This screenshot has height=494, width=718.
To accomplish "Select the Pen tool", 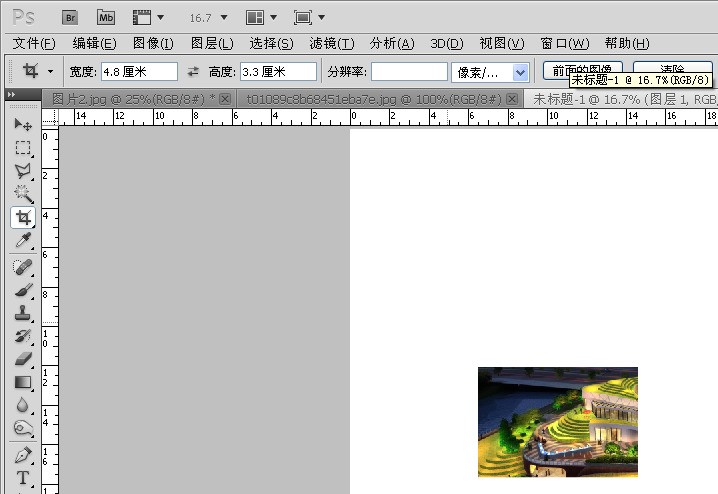I will (23, 455).
